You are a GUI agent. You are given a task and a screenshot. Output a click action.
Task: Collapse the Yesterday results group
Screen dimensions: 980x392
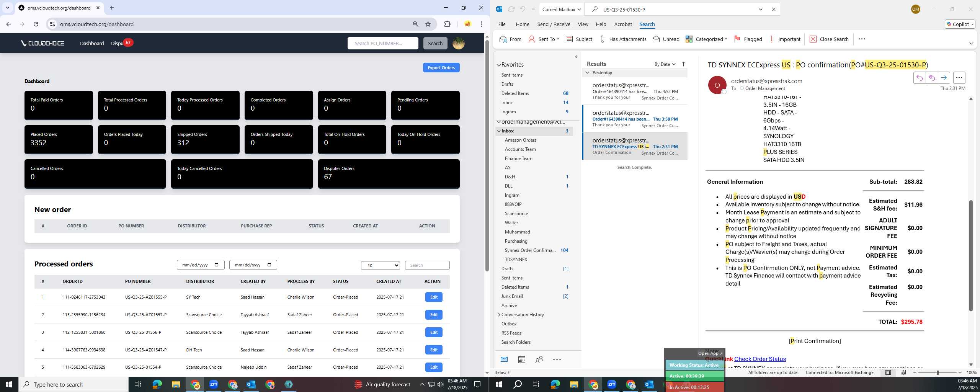coord(587,73)
